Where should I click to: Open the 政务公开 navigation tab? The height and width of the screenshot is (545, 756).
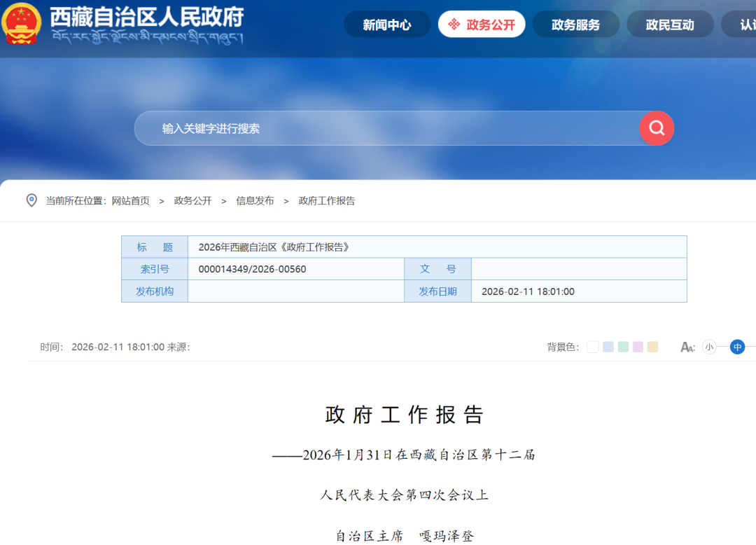(x=482, y=25)
